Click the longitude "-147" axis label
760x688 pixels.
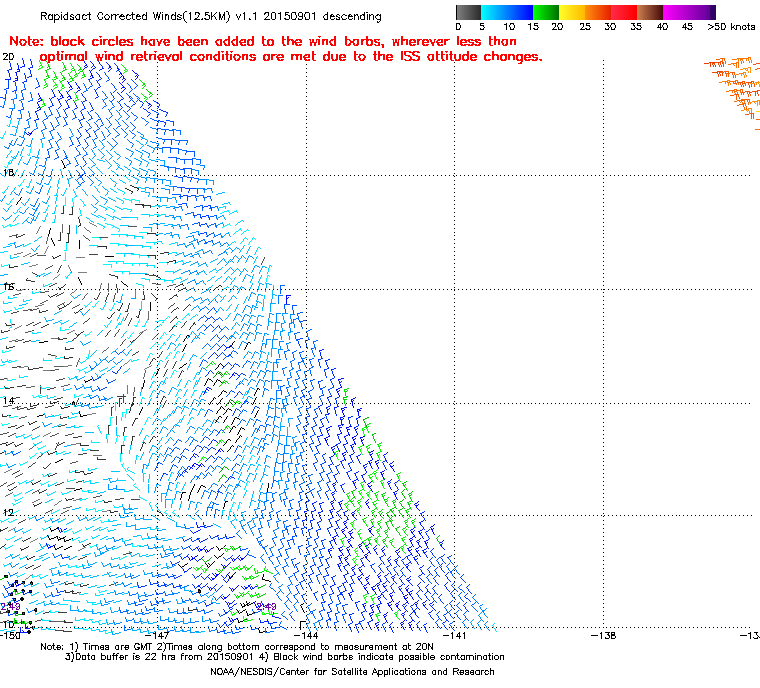[157, 636]
